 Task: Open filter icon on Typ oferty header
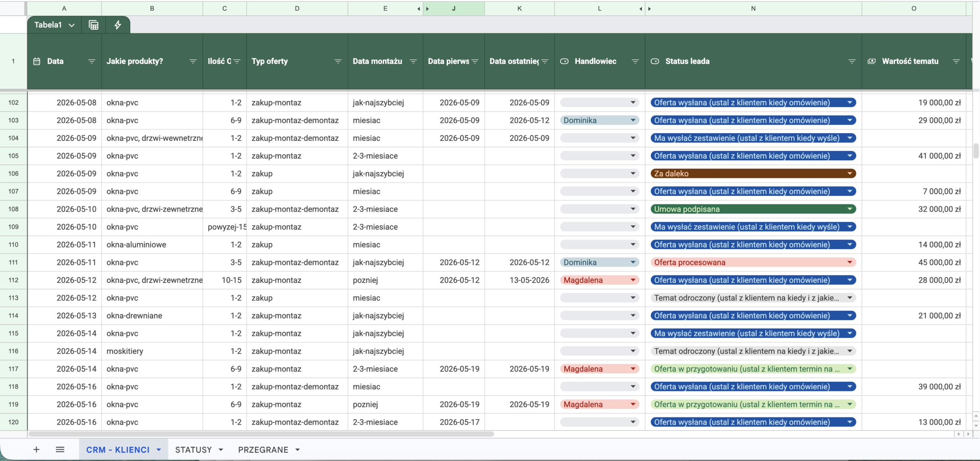click(x=338, y=61)
